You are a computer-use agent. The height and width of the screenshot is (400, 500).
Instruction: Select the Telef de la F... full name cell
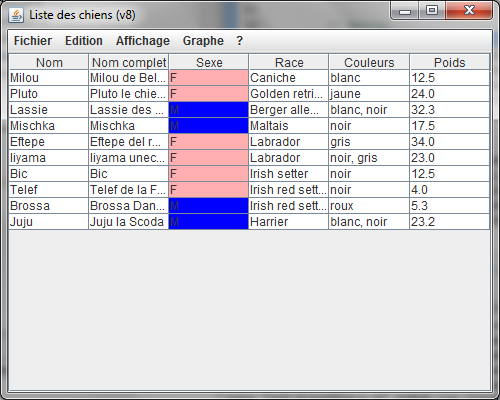[129, 190]
